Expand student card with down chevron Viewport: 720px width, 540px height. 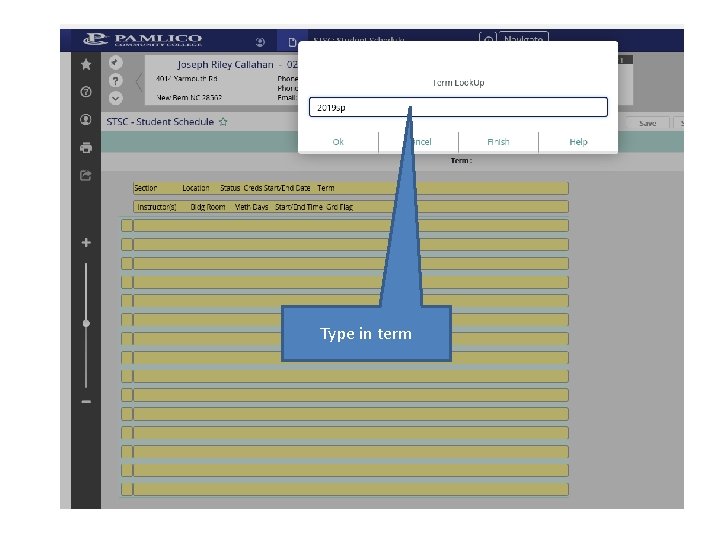pyautogui.click(x=116, y=98)
